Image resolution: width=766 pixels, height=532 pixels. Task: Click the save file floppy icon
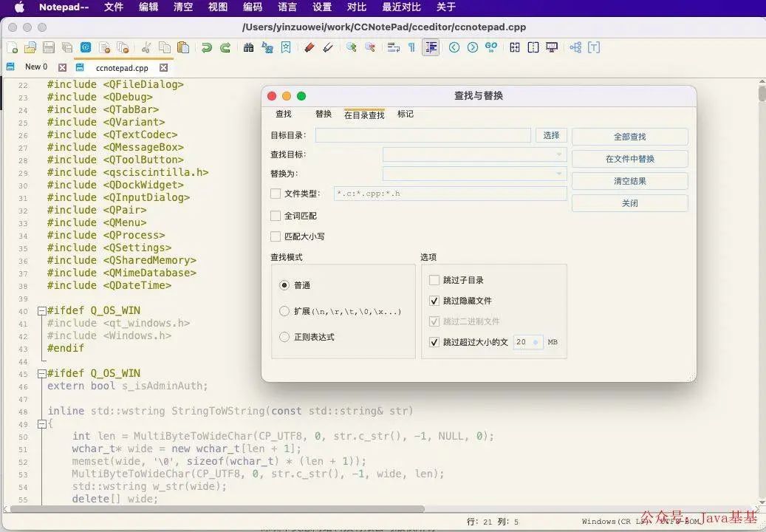48,47
